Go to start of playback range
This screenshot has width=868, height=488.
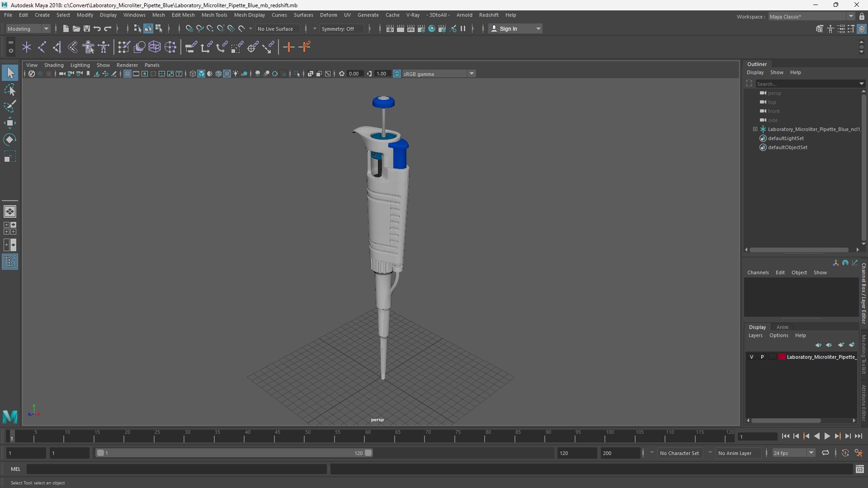[x=785, y=436]
